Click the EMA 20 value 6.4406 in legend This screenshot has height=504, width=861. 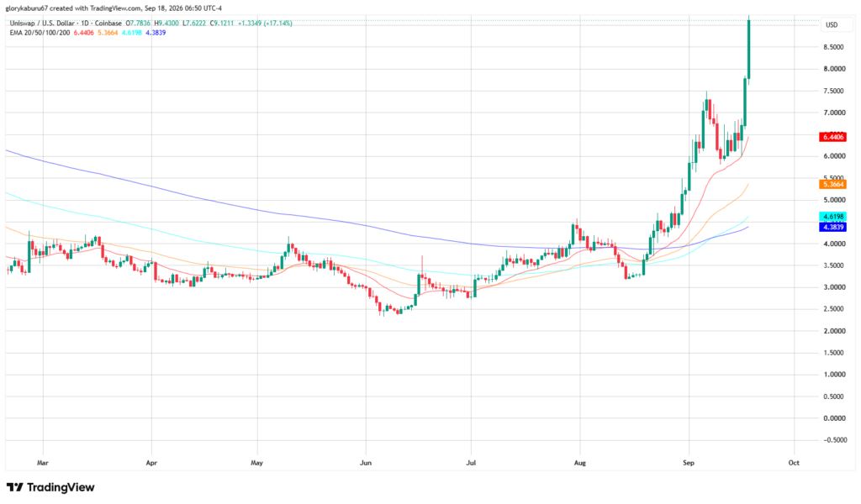[83, 33]
